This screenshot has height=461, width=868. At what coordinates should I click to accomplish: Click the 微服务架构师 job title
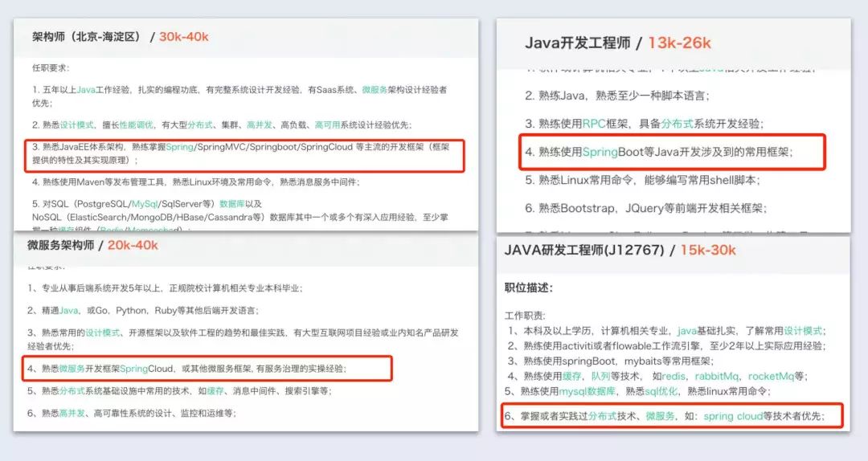coord(61,245)
